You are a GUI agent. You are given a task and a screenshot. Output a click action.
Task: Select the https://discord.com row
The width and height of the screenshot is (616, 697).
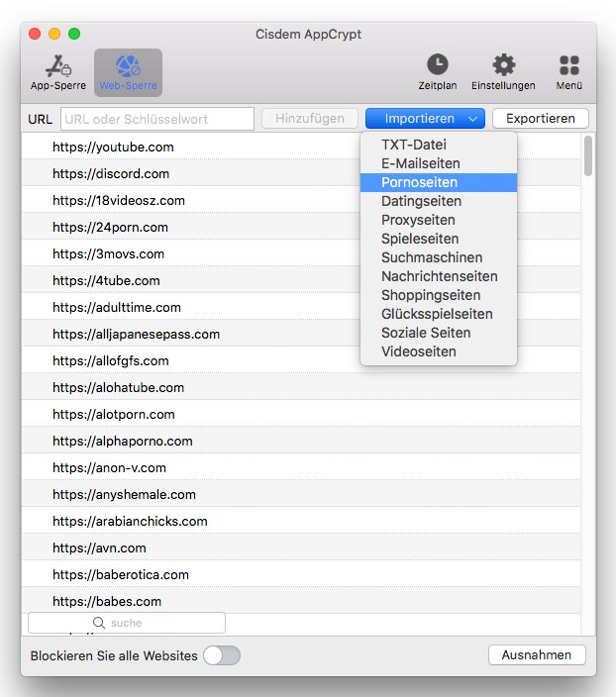[x=301, y=174]
